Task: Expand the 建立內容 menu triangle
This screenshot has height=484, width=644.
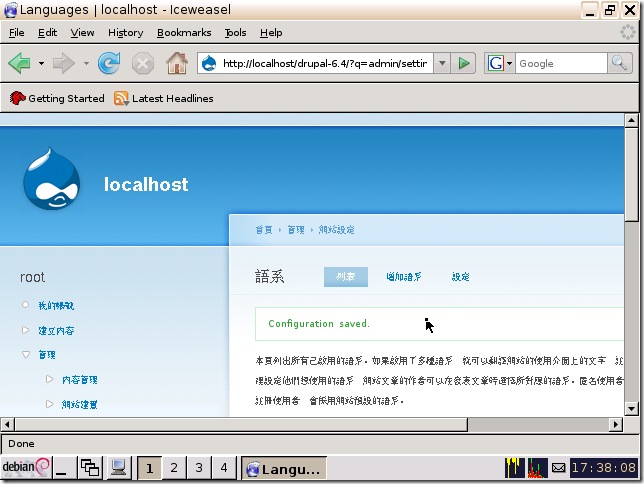Action: click(x=25, y=330)
